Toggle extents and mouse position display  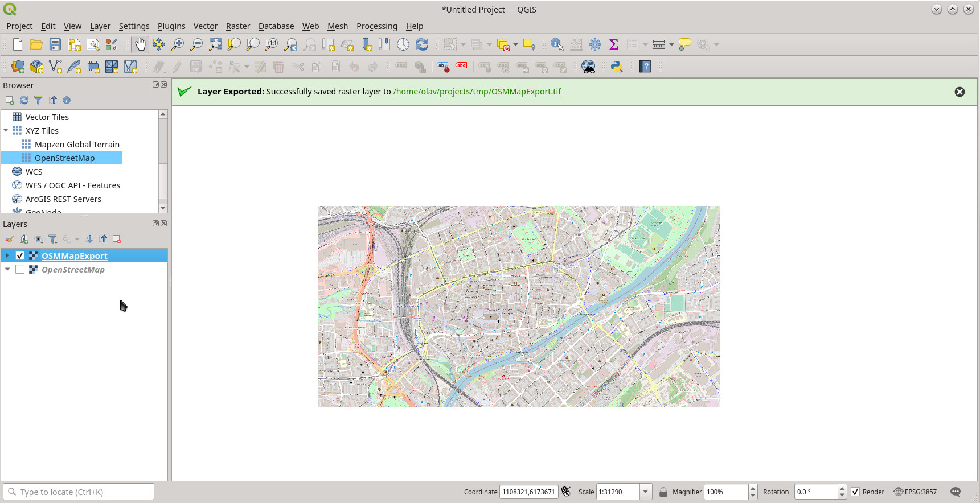(566, 492)
